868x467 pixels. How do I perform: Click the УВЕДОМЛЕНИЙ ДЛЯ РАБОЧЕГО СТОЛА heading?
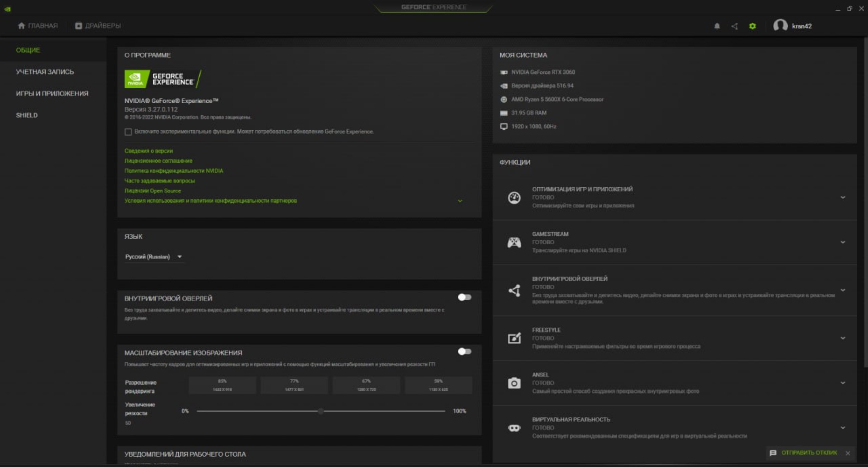click(185, 454)
